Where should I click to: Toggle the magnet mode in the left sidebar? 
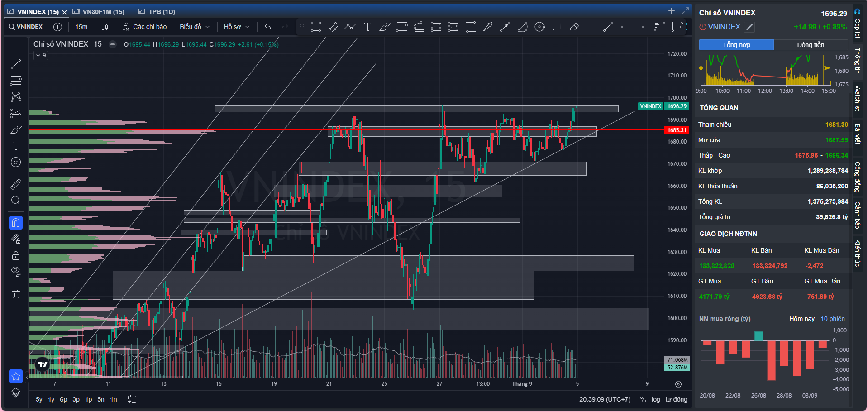16,223
